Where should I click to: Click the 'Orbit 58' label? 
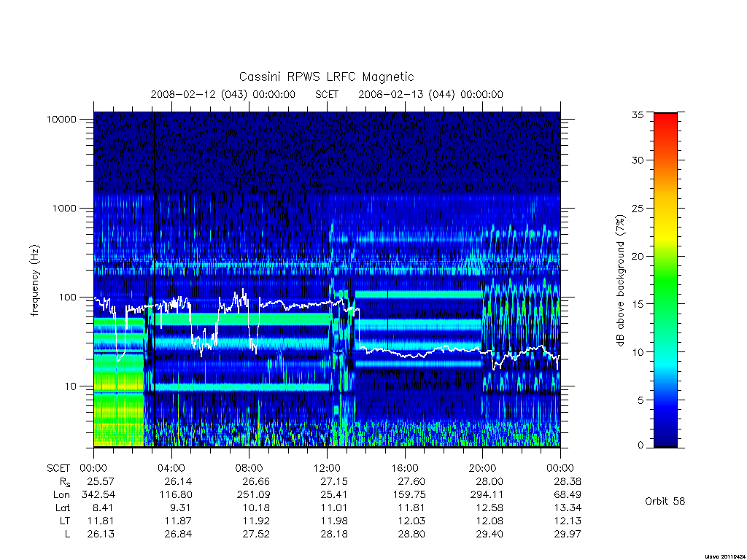click(x=665, y=501)
